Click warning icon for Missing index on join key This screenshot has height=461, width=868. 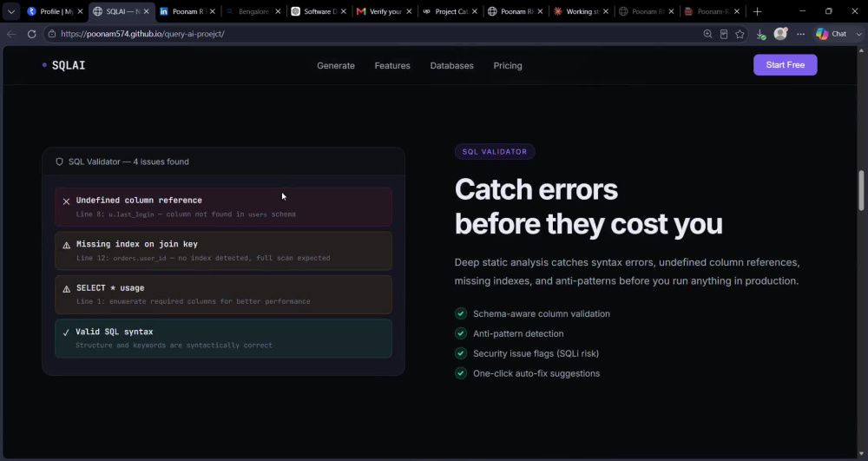click(67, 245)
